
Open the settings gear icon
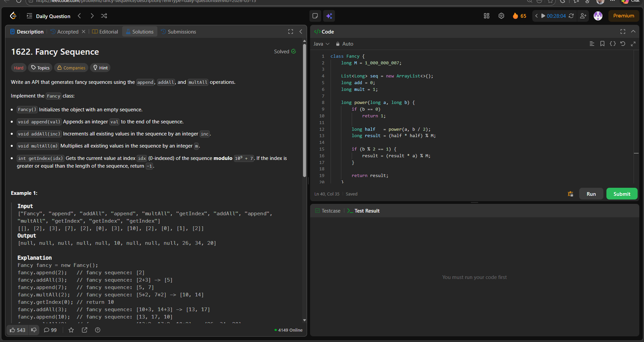pyautogui.click(x=501, y=16)
